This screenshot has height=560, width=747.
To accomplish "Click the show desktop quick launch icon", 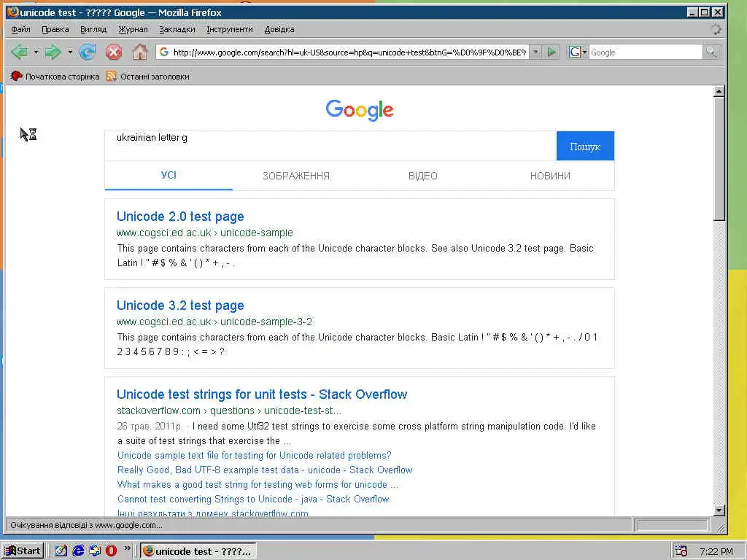I will click(x=95, y=551).
